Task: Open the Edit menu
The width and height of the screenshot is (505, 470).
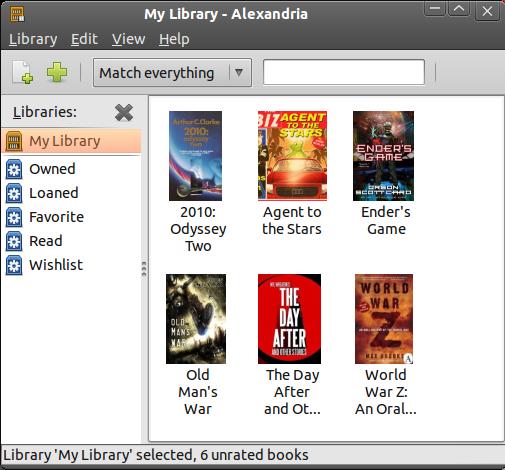Action: [84, 39]
